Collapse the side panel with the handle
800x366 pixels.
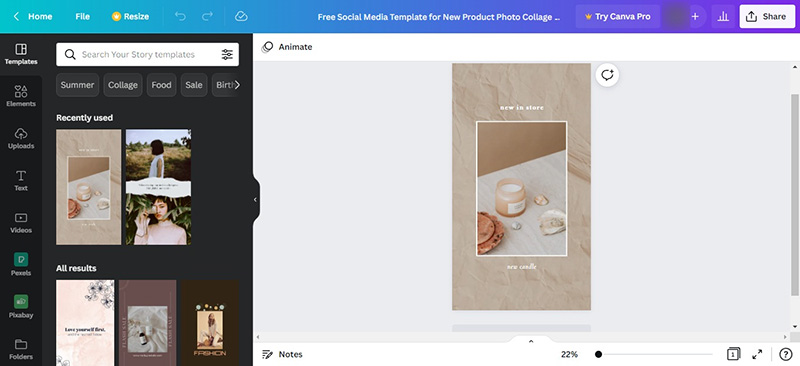[256, 200]
